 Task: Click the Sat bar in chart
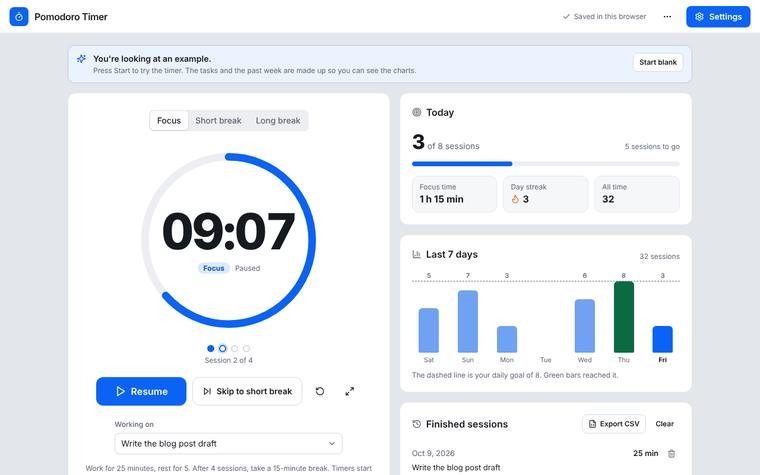[x=428, y=330]
